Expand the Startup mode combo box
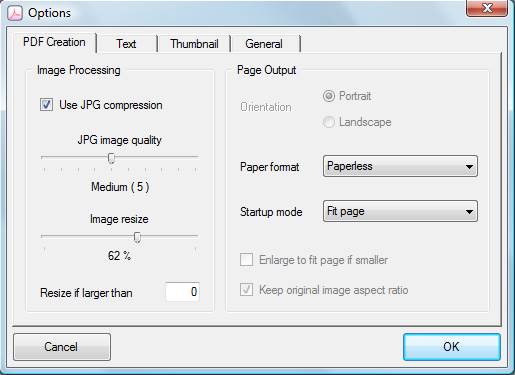The height and width of the screenshot is (375, 515). (x=400, y=211)
